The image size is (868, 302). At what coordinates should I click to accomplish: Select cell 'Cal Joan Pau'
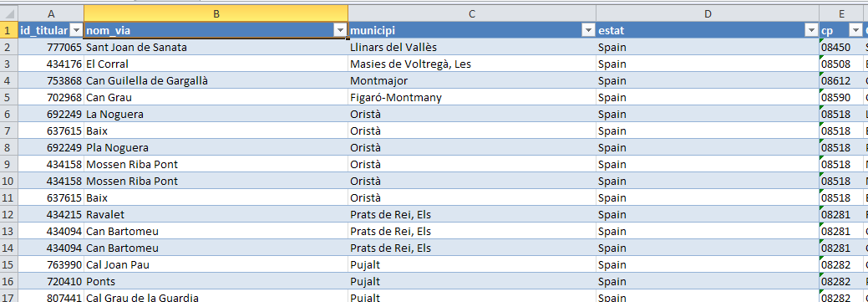point(216,264)
